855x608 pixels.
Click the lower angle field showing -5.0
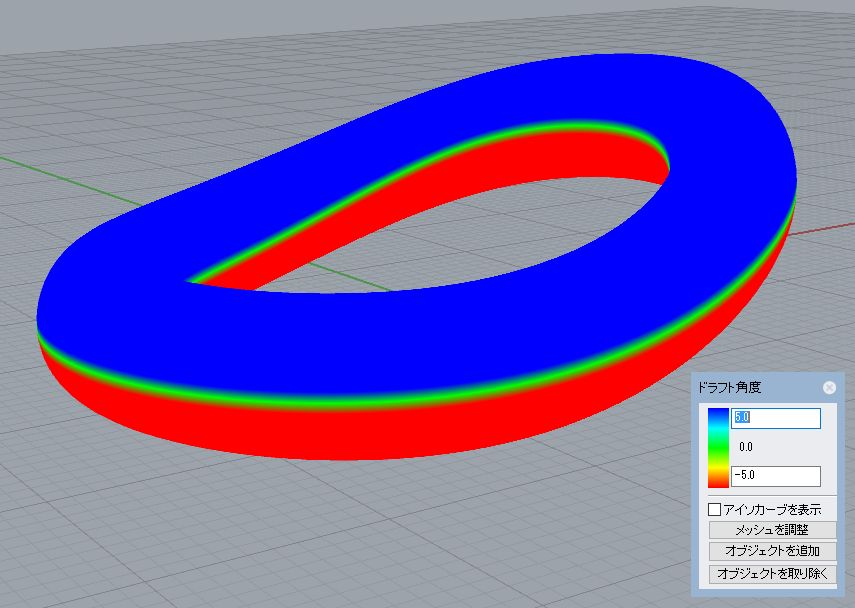tap(777, 476)
